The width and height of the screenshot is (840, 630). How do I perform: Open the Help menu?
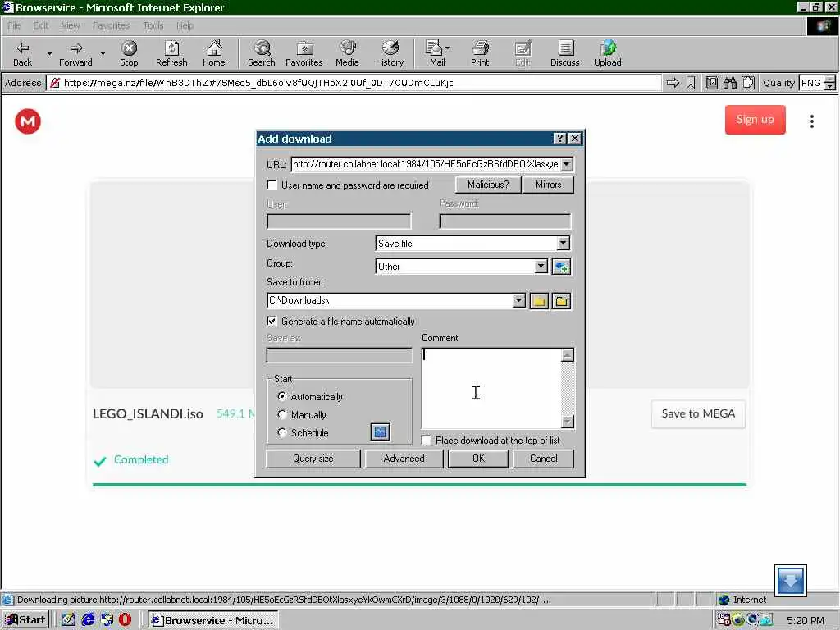(185, 25)
